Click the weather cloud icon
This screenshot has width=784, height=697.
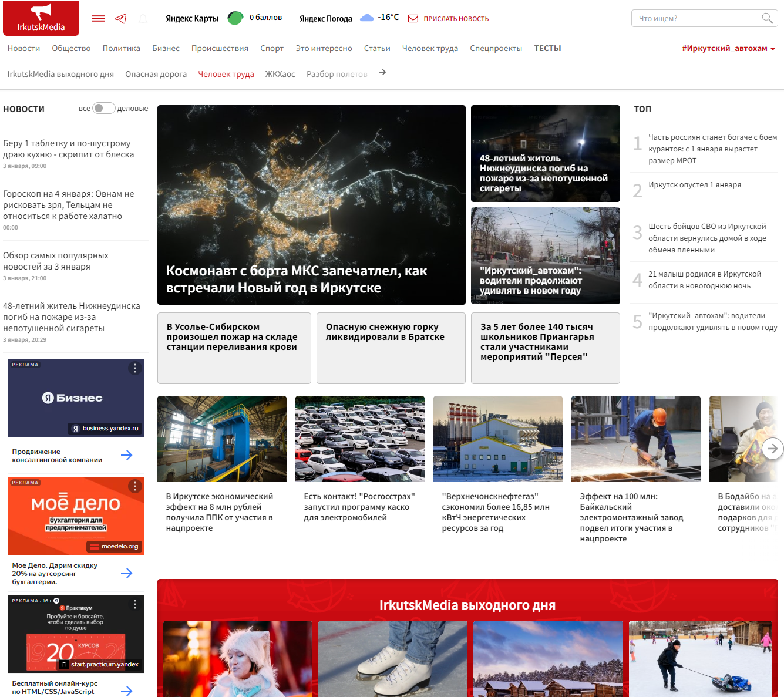[x=366, y=18]
